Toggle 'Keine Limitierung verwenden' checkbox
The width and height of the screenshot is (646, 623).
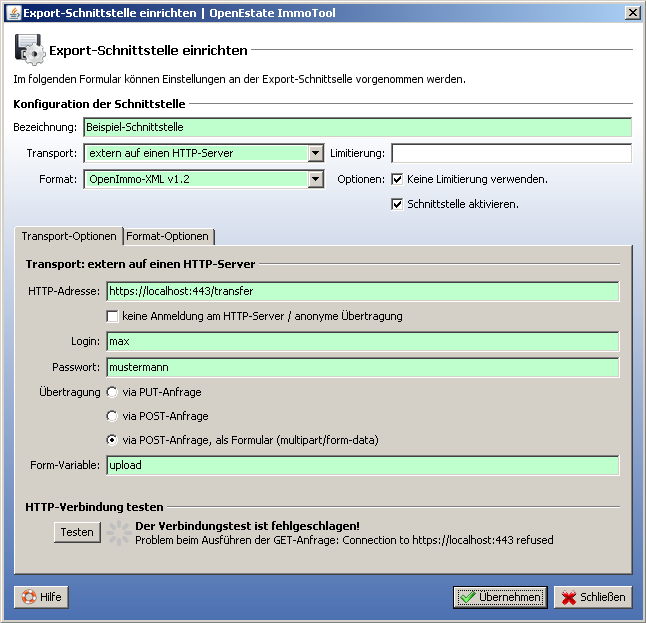coord(397,179)
